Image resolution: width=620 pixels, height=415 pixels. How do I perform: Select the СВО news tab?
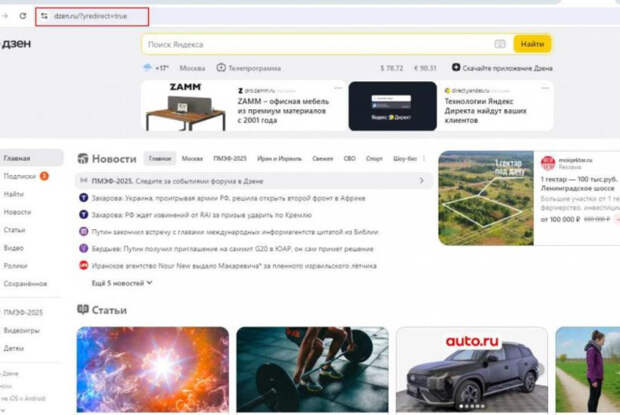350,158
